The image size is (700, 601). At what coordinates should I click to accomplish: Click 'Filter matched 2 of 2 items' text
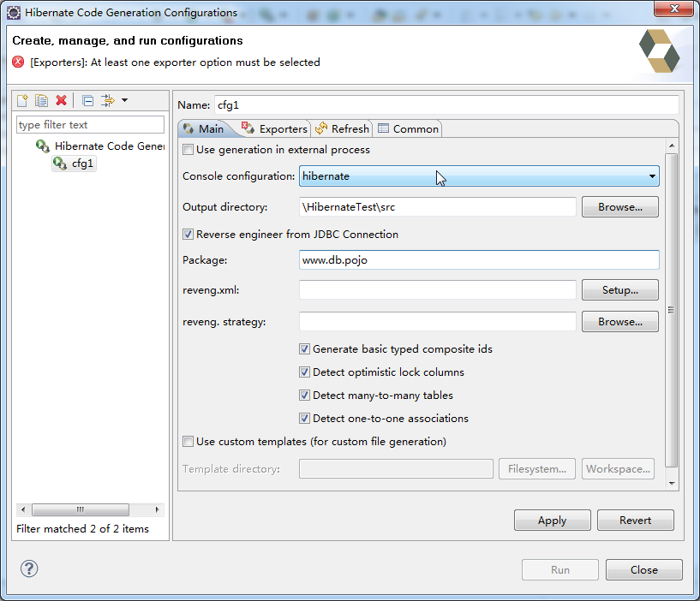tap(82, 529)
